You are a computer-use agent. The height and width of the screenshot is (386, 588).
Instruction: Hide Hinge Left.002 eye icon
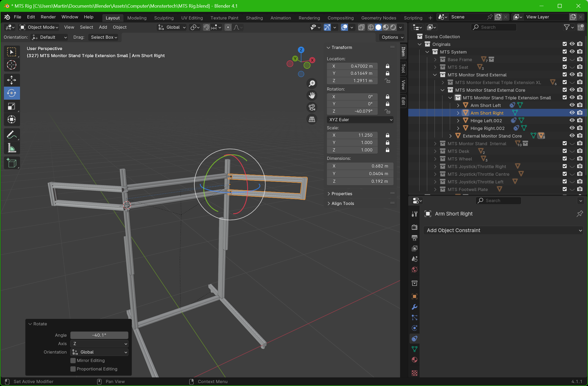coord(572,120)
